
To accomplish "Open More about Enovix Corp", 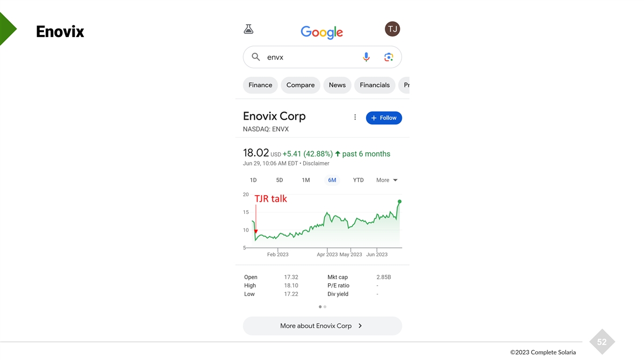I will click(322, 326).
